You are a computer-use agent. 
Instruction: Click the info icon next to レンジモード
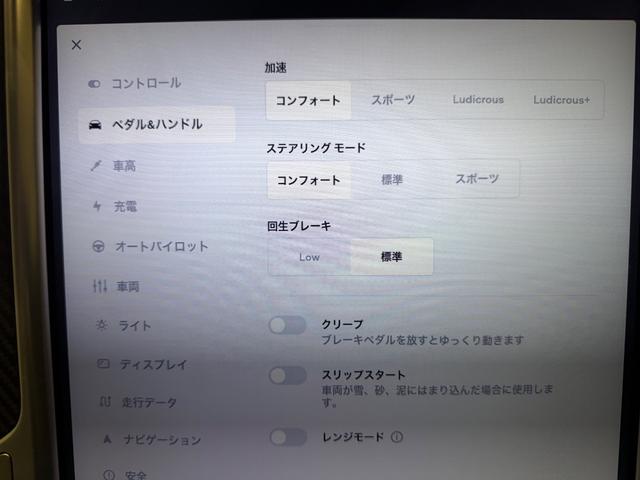(x=397, y=437)
